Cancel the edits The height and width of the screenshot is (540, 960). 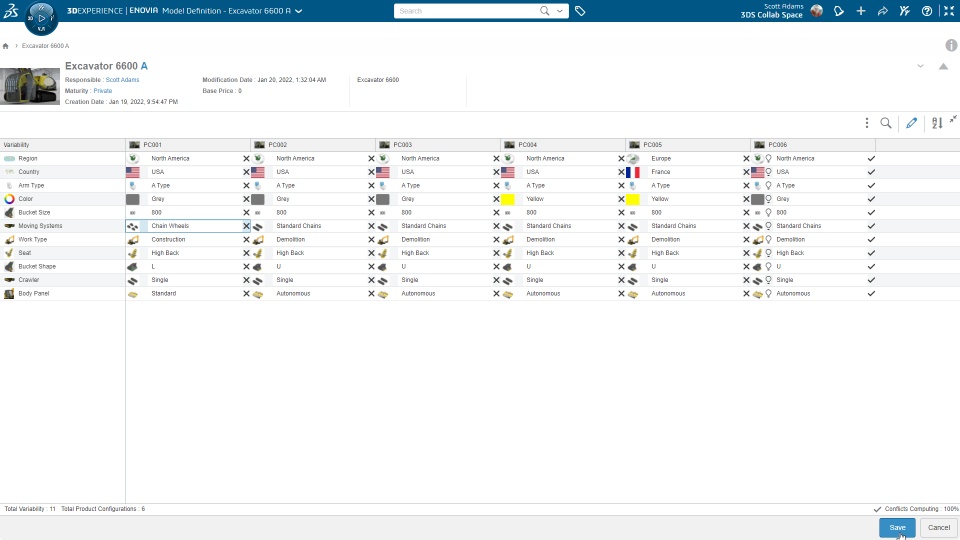[x=939, y=527]
